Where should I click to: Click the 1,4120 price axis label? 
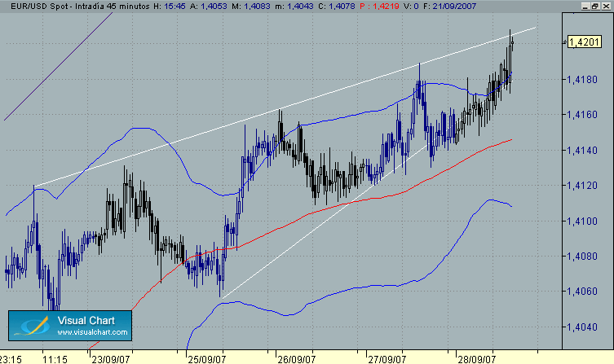click(582, 186)
